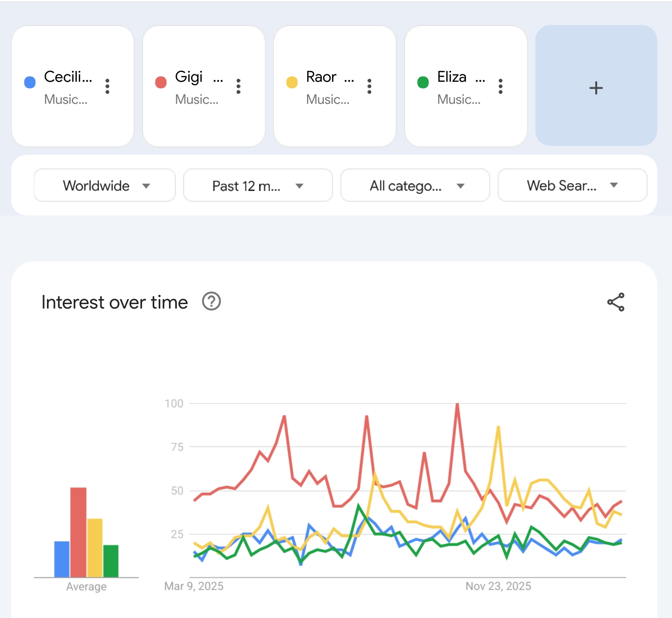Image resolution: width=672 pixels, height=618 pixels.
Task: Open the three-dot menu on Eliza card
Action: coord(501,86)
